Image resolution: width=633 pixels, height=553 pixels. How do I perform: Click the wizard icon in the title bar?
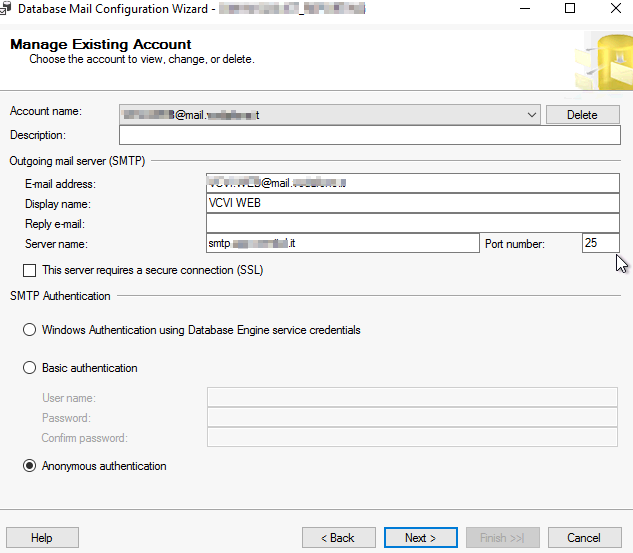point(6,9)
